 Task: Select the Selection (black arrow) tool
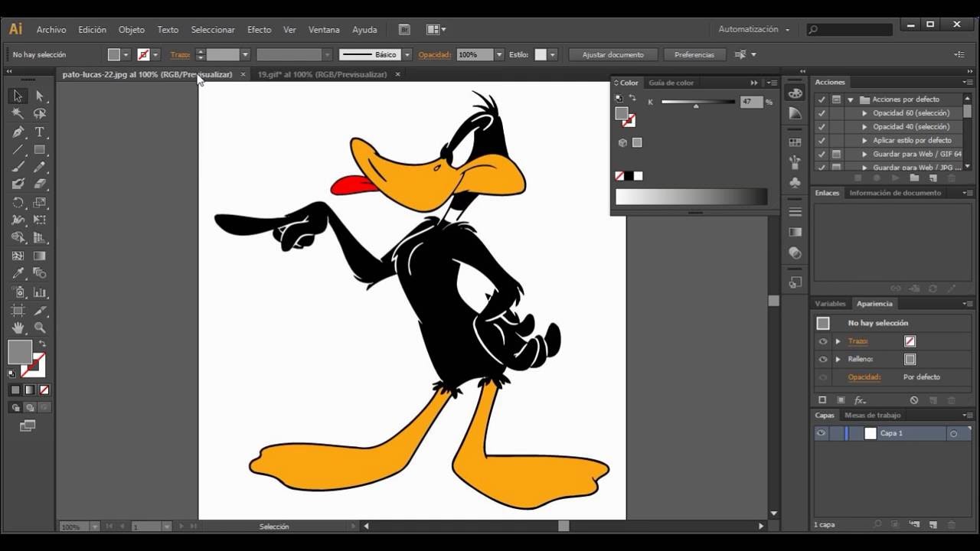(x=18, y=96)
